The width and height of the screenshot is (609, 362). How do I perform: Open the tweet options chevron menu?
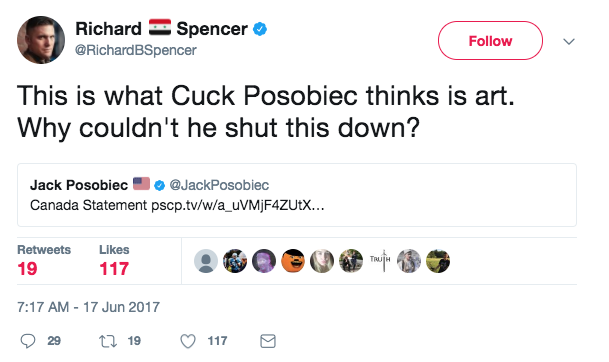(569, 41)
